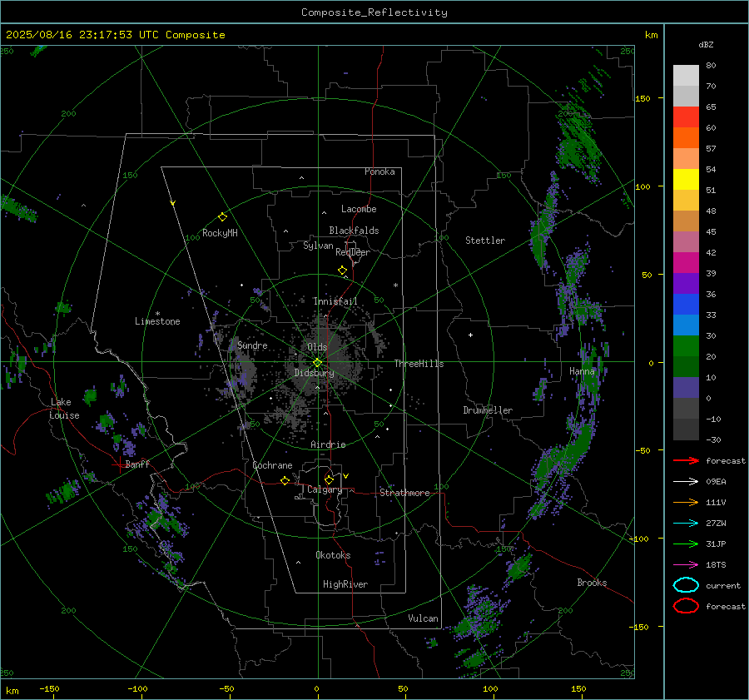
Task: Click the Innisfail city label
Action: (335, 301)
